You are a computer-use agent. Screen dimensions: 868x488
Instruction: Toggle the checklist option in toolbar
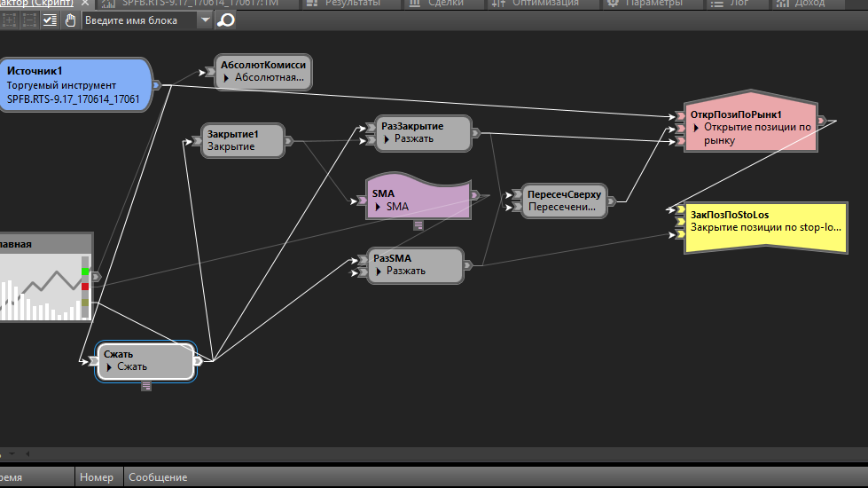point(50,20)
